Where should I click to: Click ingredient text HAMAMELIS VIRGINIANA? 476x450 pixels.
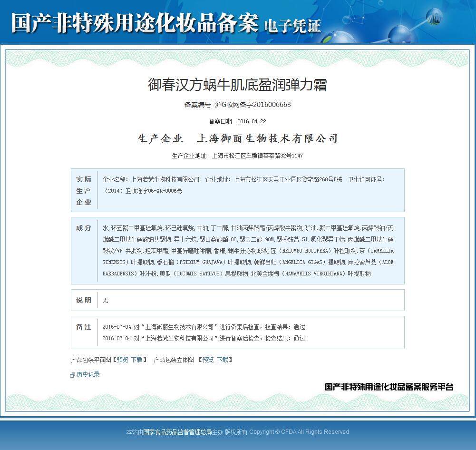314,274
